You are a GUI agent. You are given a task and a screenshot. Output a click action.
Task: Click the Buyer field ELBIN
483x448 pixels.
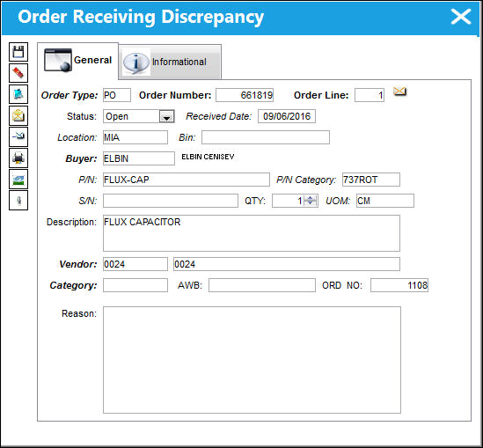[x=139, y=158]
